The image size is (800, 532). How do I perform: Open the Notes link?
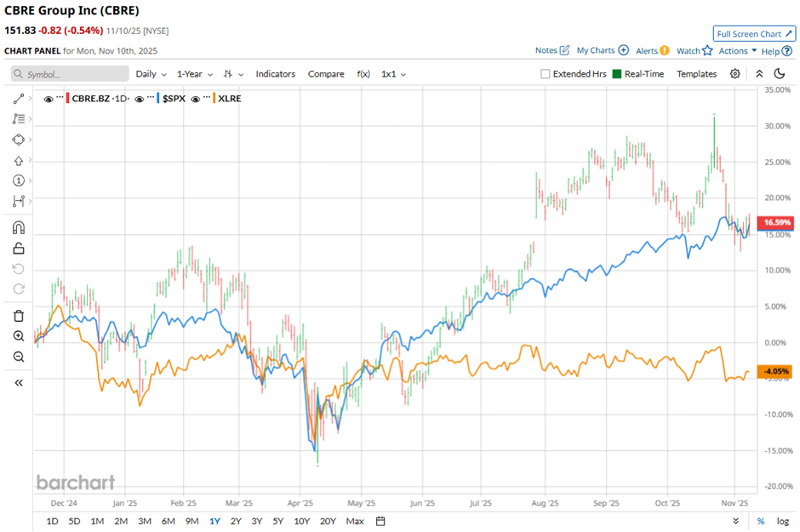click(552, 51)
